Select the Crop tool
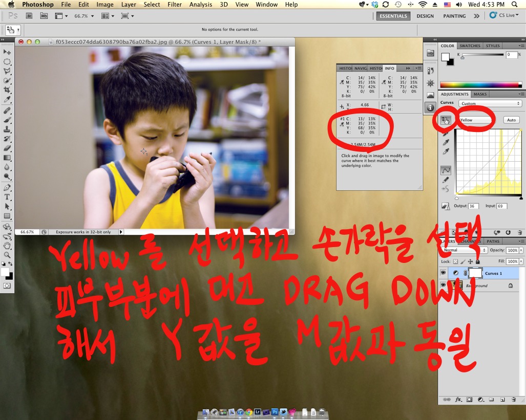 [7, 90]
